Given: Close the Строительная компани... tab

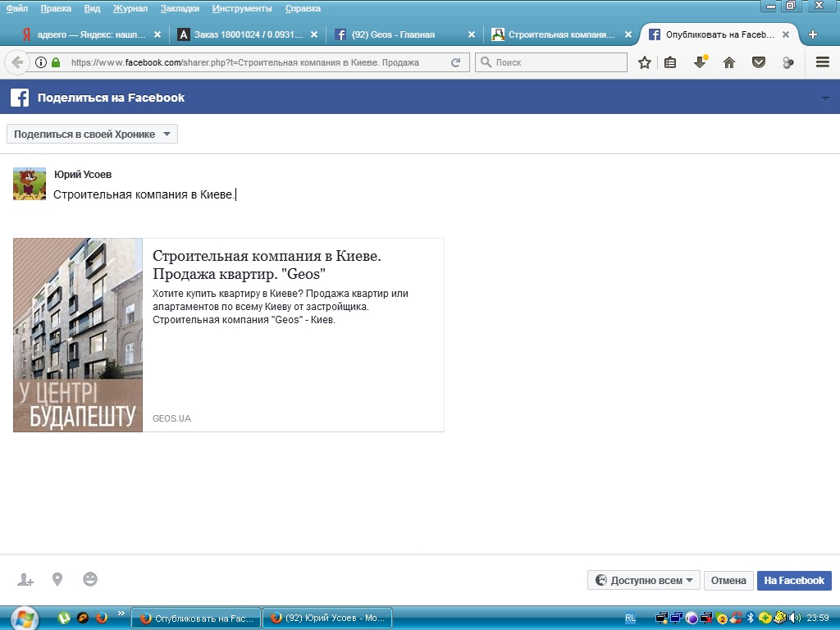Looking at the screenshot, I should pyautogui.click(x=628, y=34).
